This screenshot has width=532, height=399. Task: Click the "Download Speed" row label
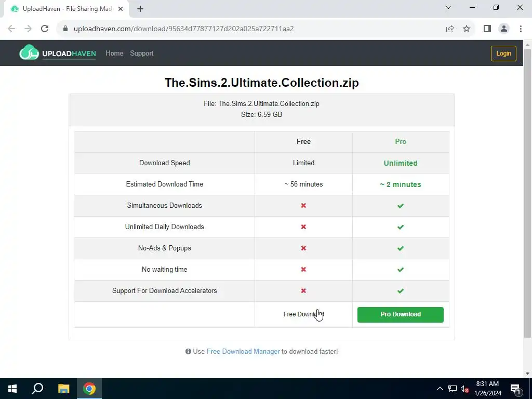pos(165,163)
